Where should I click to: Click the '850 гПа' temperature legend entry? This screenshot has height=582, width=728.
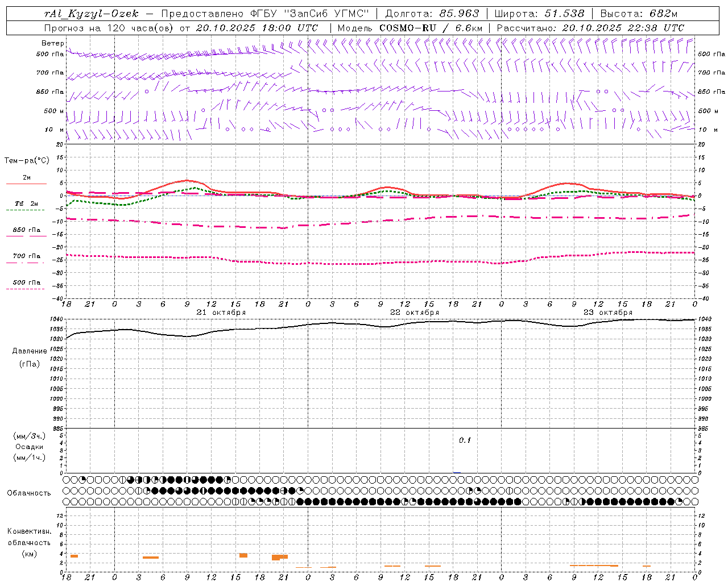tap(26, 232)
